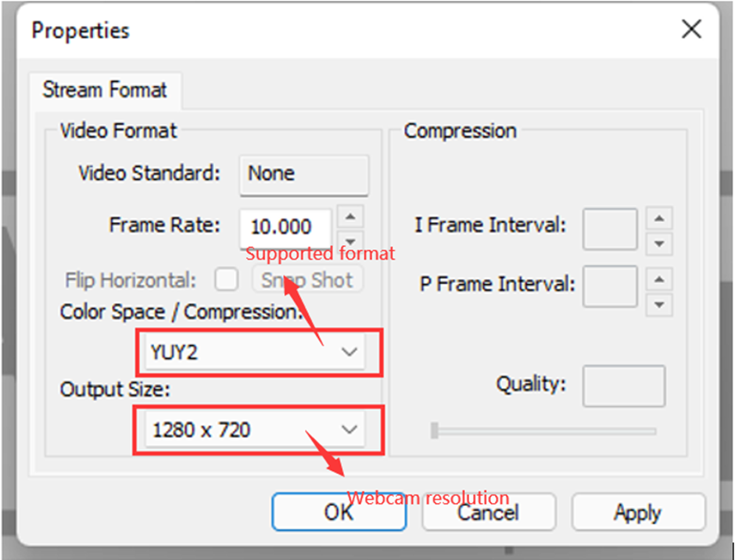Image resolution: width=735 pixels, height=560 pixels.
Task: Decrease the I Frame Interval value
Action: pos(659,243)
